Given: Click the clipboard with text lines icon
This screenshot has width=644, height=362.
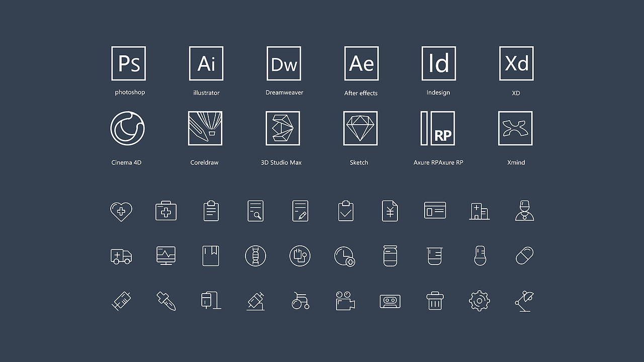Looking at the screenshot, I should [x=211, y=211].
